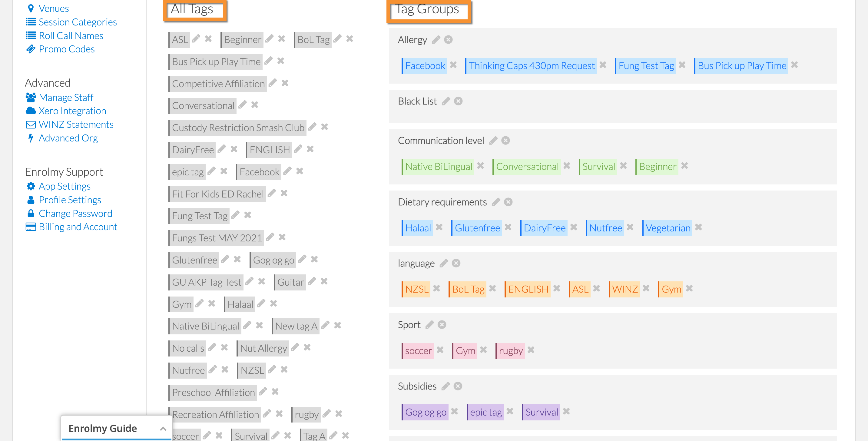The width and height of the screenshot is (868, 441).
Task: Select Recreation Affiliation tag in All Tags
Action: tap(215, 415)
